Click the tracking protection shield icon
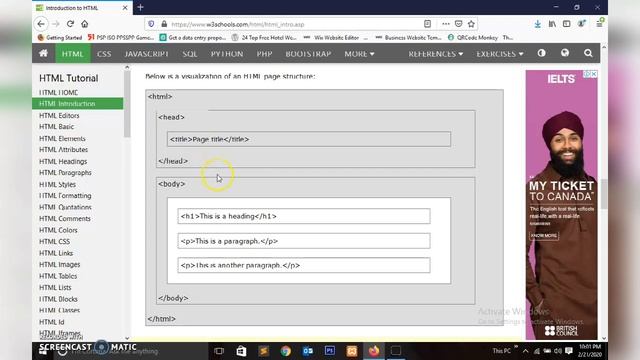The height and width of the screenshot is (360, 640). point(151,24)
